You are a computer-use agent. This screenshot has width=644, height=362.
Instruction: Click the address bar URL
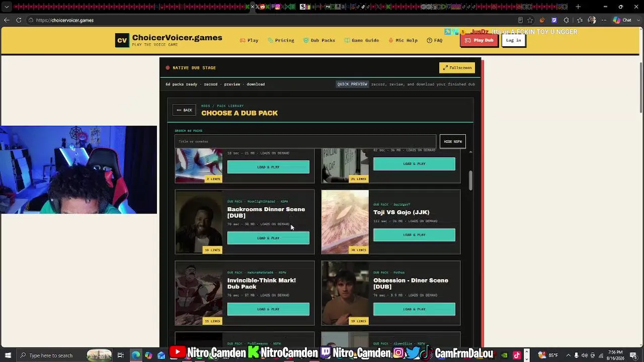tap(65, 21)
